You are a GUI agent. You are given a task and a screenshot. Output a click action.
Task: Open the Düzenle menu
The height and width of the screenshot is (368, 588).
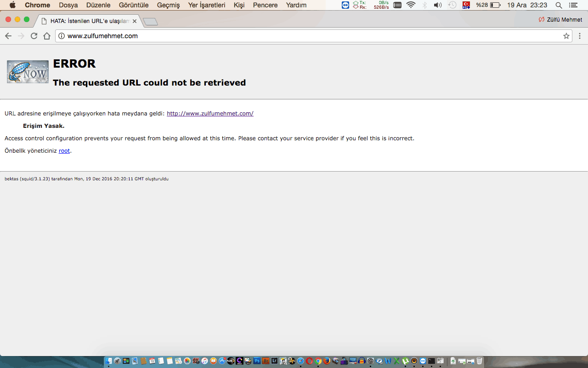(98, 5)
